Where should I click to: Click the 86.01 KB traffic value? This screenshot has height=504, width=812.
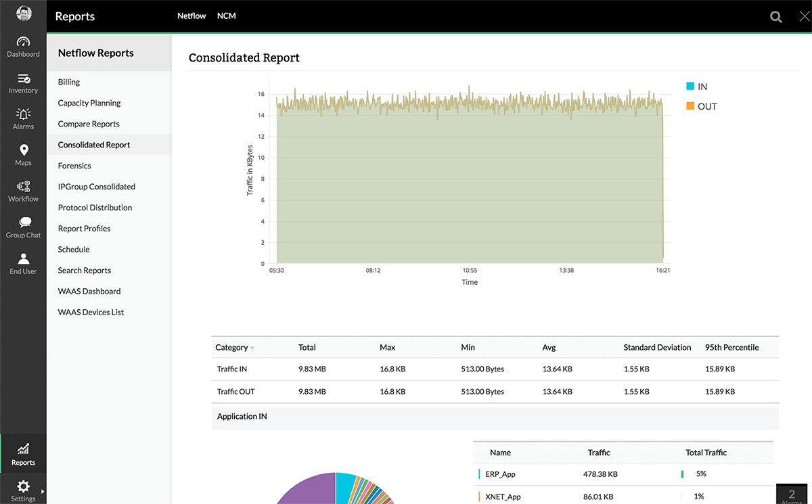(x=597, y=497)
